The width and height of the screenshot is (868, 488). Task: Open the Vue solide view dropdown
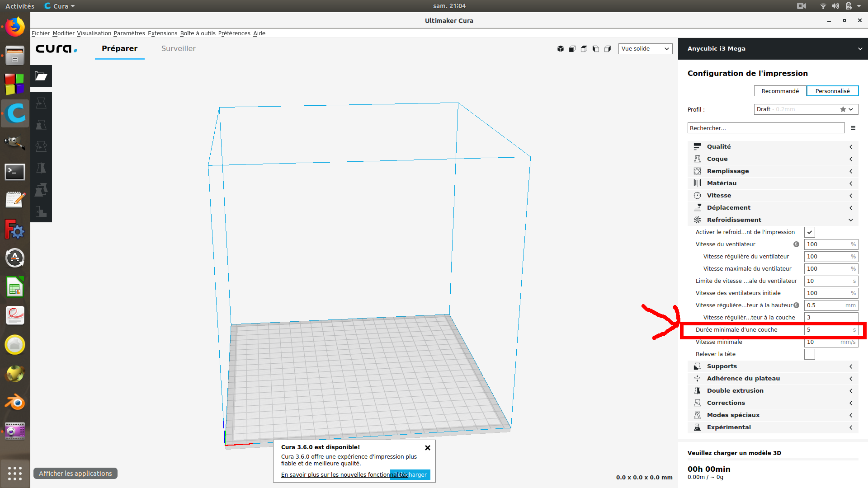pyautogui.click(x=645, y=49)
